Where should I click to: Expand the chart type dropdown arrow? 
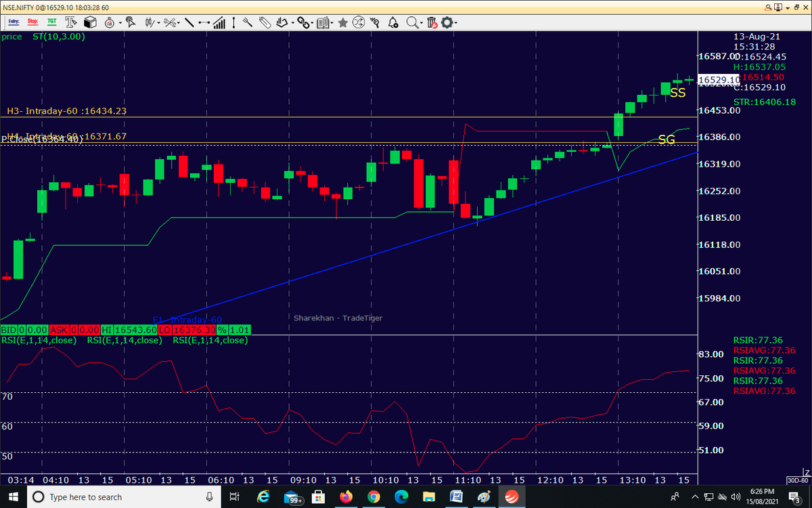[159, 23]
